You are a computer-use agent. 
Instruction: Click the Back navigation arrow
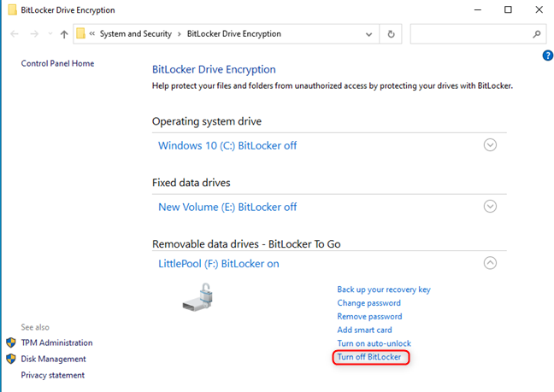click(x=15, y=34)
